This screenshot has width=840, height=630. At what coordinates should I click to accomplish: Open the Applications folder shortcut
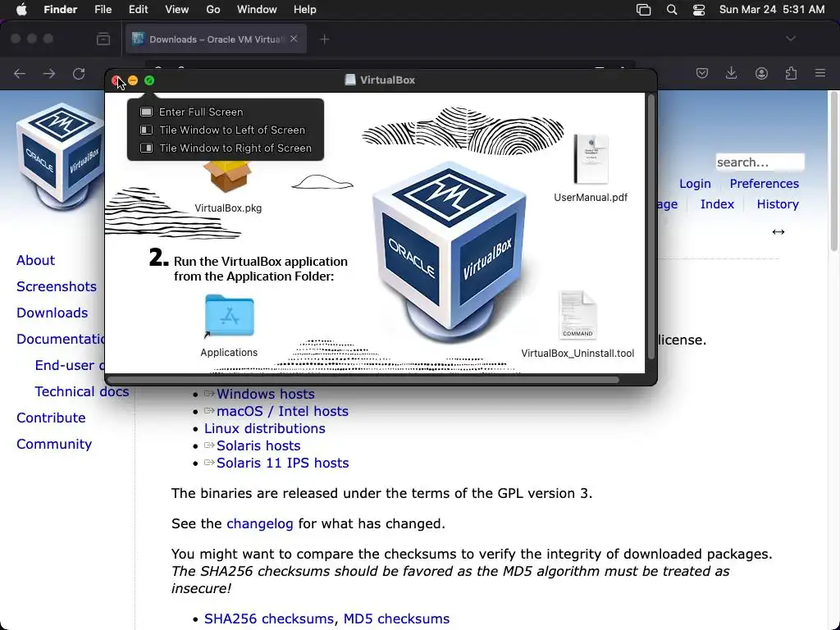tap(230, 316)
